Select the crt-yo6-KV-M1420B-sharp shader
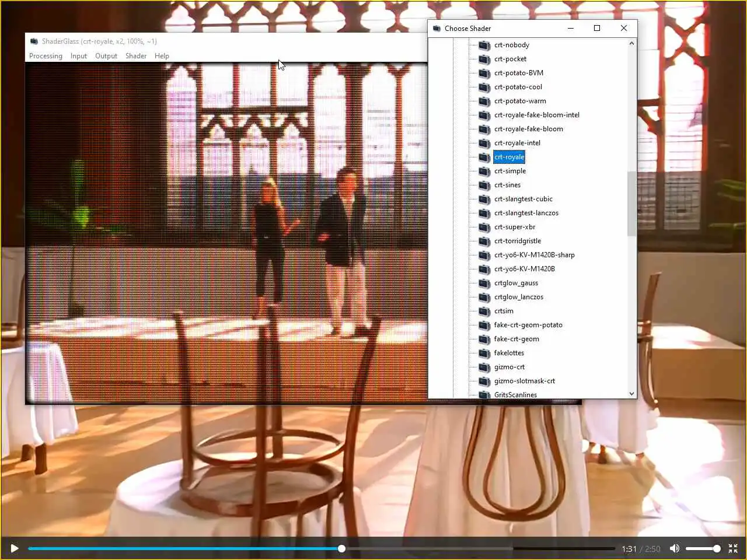Screen dimensions: 747x560 coord(534,255)
